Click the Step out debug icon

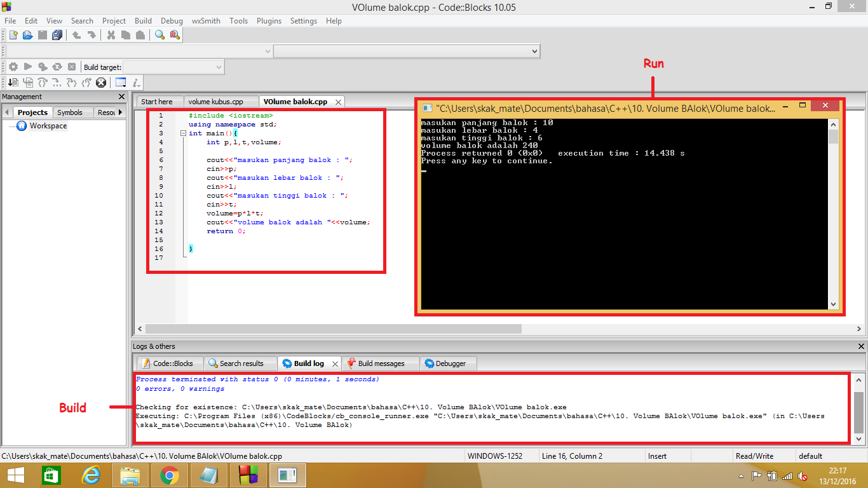point(86,83)
